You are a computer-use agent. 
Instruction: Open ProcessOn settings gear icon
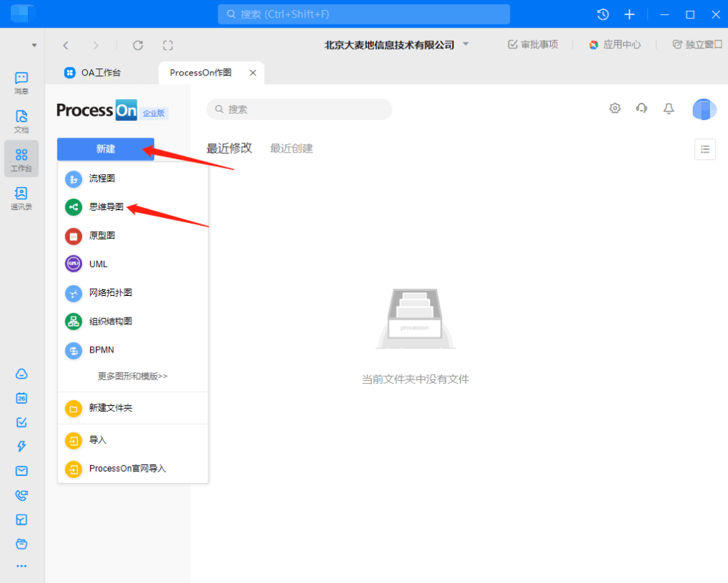point(615,109)
